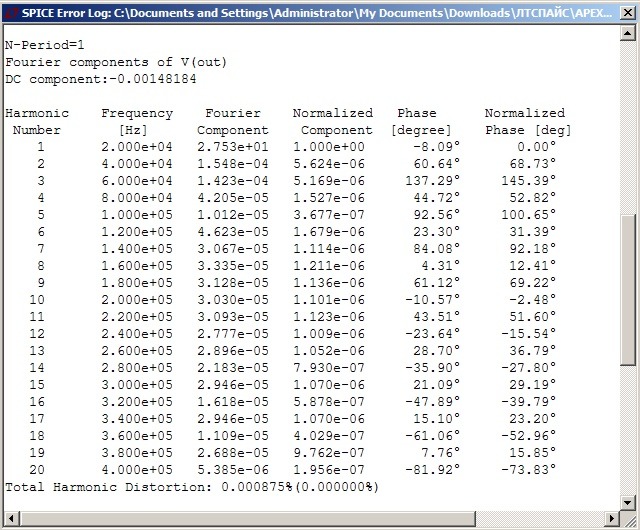
Task: Click phase value 7.76°
Action: 440,453
